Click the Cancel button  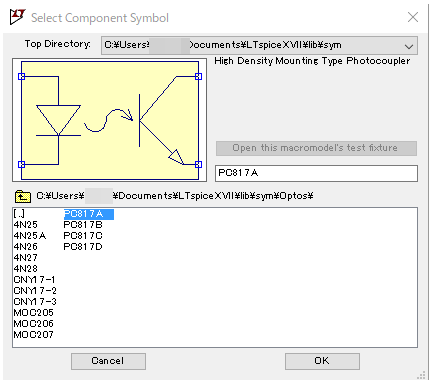108,361
